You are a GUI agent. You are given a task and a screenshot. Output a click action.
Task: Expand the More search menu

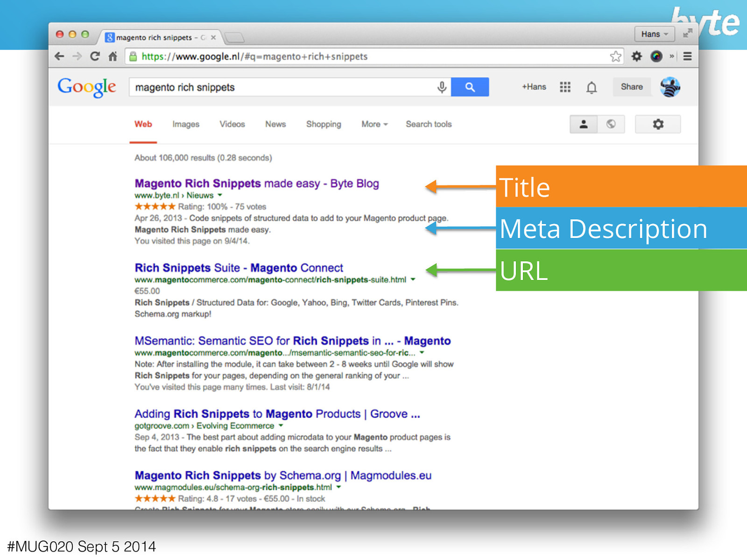tap(374, 124)
